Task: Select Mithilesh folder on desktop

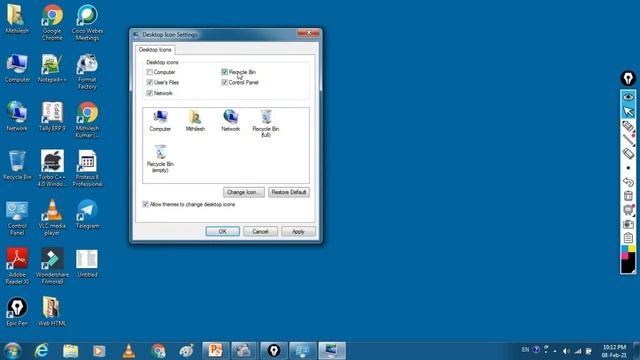Action: 17,19
